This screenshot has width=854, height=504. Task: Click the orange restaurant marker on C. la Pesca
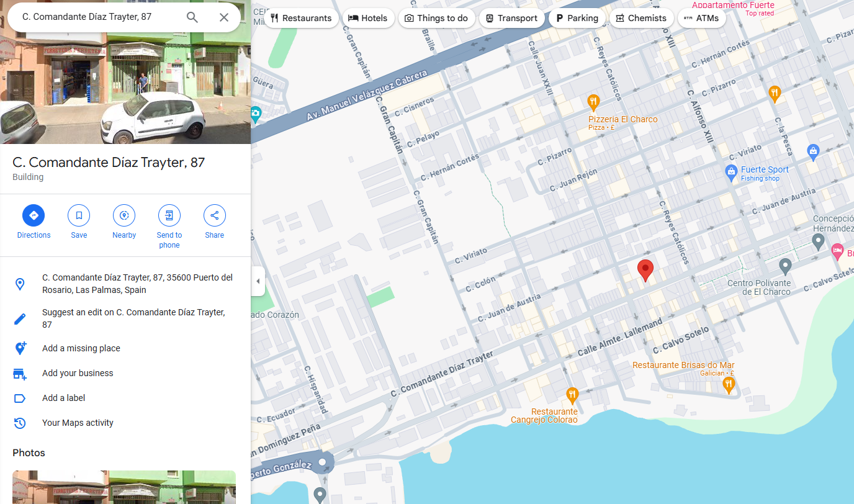pos(775,94)
